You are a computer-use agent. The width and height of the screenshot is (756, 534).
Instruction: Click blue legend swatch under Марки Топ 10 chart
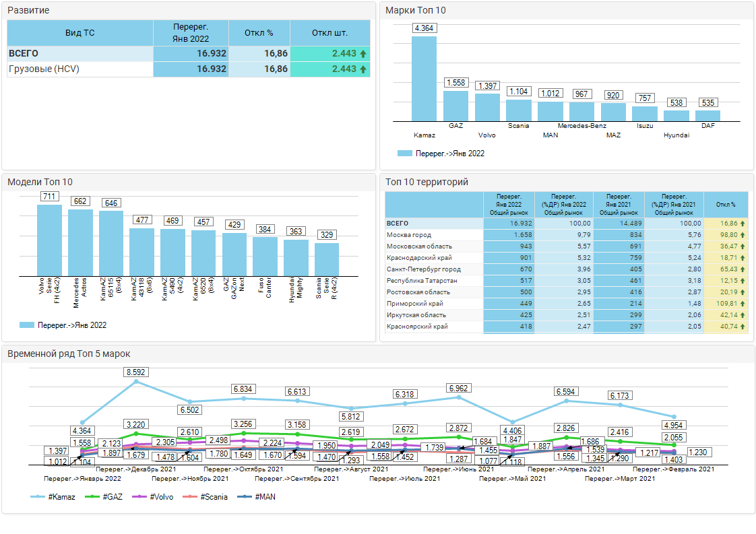[x=404, y=154]
